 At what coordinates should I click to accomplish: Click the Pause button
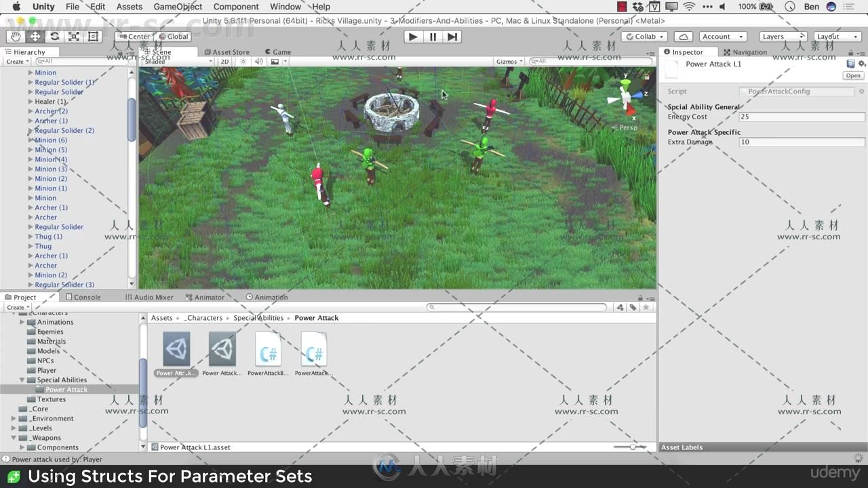pos(433,37)
